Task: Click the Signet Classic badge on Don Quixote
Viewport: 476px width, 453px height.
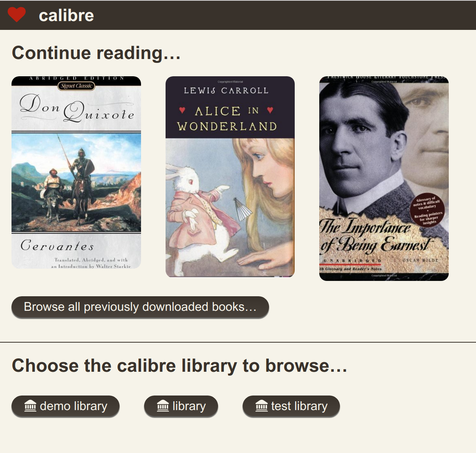Action: 77,86
